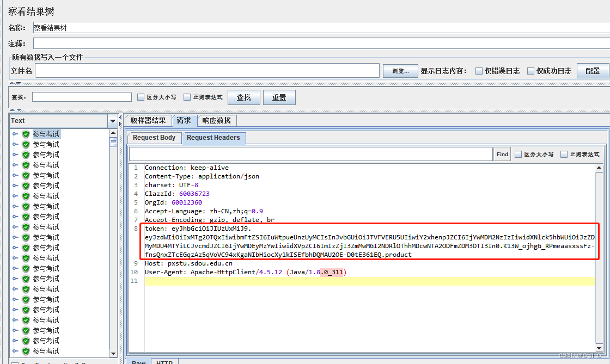Click the 浏览 browse button
Screen dimensions: 610x364
pyautogui.click(x=400, y=70)
